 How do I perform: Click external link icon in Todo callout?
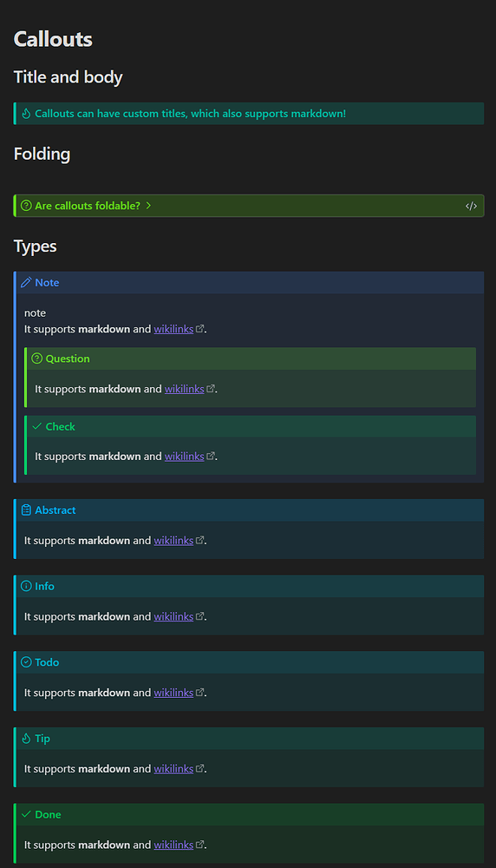coord(200,692)
